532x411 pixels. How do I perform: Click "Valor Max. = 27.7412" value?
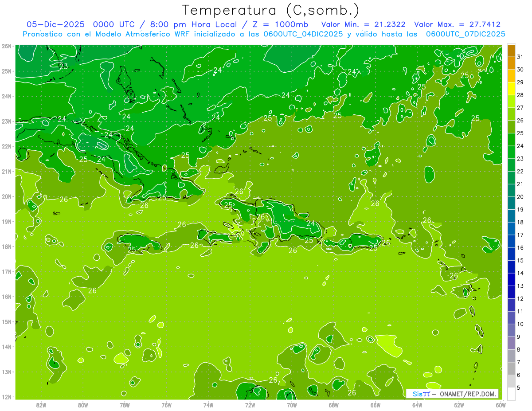point(457,24)
